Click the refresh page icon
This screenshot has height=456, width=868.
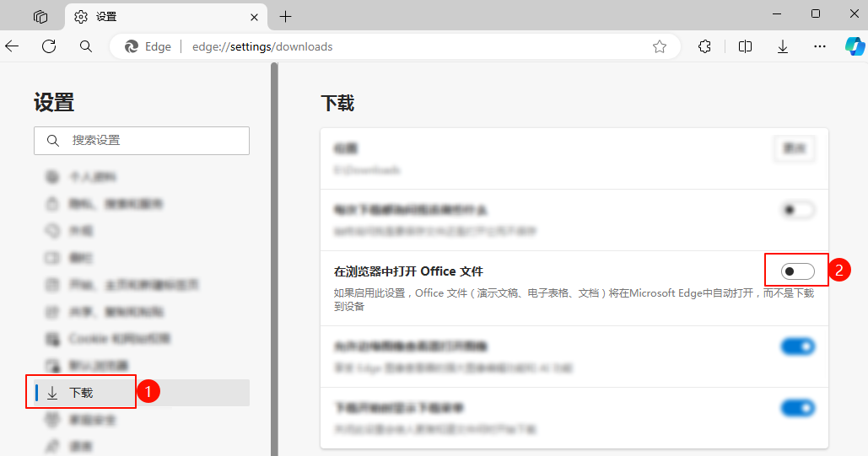tap(49, 46)
